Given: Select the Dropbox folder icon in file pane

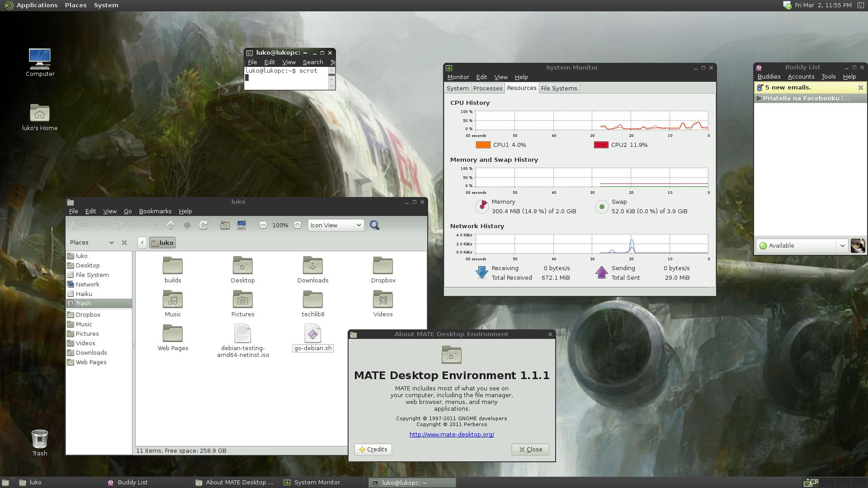Looking at the screenshot, I should tap(383, 270).
